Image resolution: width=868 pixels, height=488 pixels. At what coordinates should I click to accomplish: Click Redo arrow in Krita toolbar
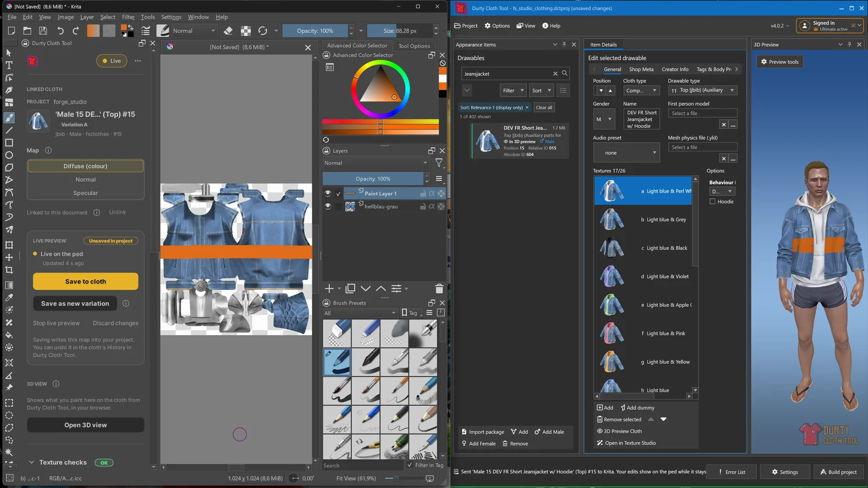[x=76, y=31]
